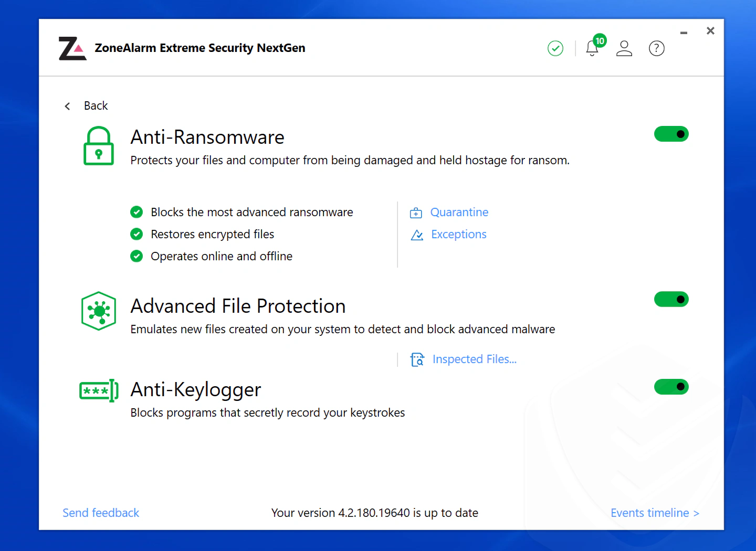
Task: Open Inspected Files... link
Action: tap(475, 359)
